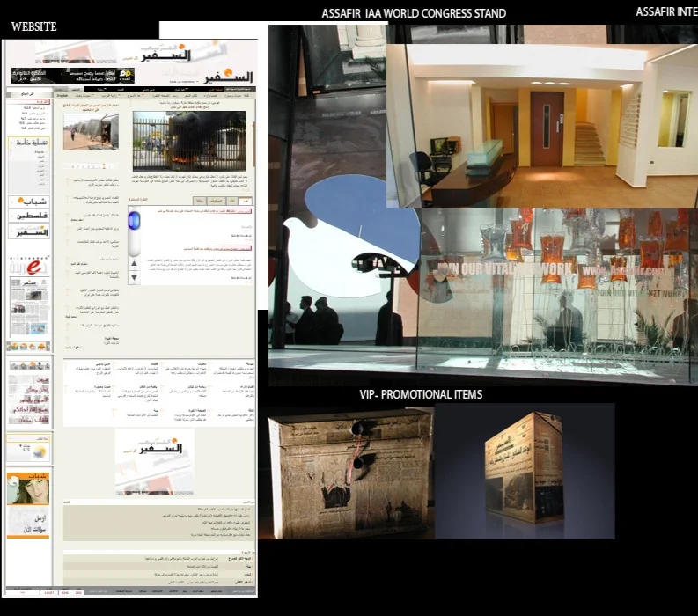
Task: Open the Palestine sidebar button
Action: (x=29, y=216)
